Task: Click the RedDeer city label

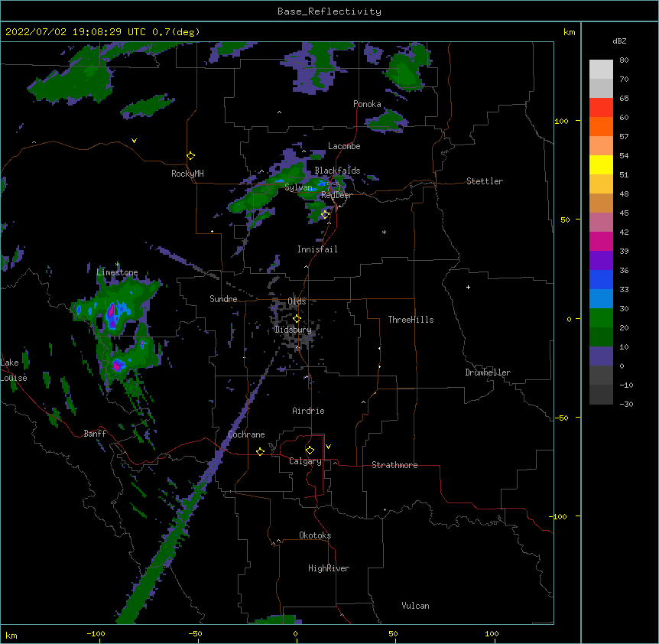Action: click(x=336, y=195)
